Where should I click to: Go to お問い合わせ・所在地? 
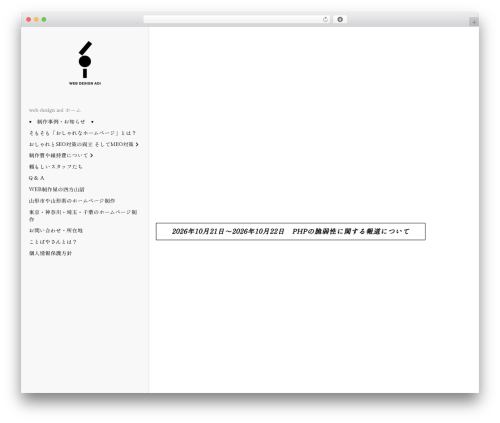[x=56, y=230]
